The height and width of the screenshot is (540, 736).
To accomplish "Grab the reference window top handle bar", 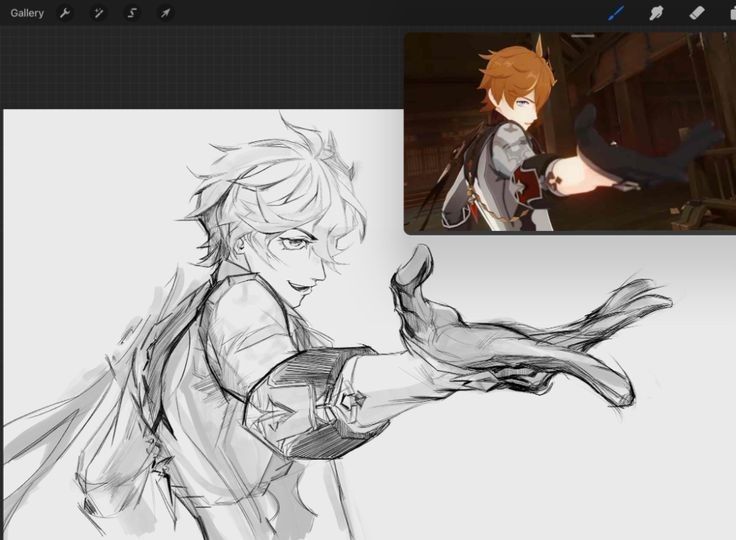I will (583, 35).
